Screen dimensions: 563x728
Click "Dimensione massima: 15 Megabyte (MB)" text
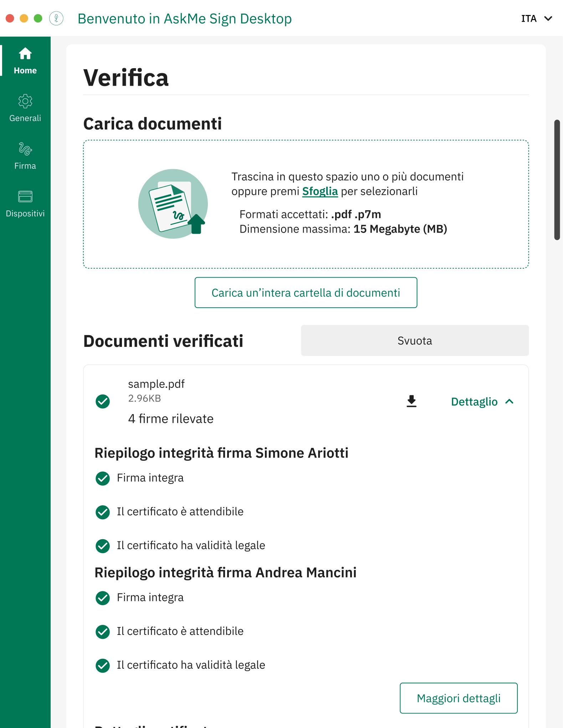pyautogui.click(x=343, y=229)
